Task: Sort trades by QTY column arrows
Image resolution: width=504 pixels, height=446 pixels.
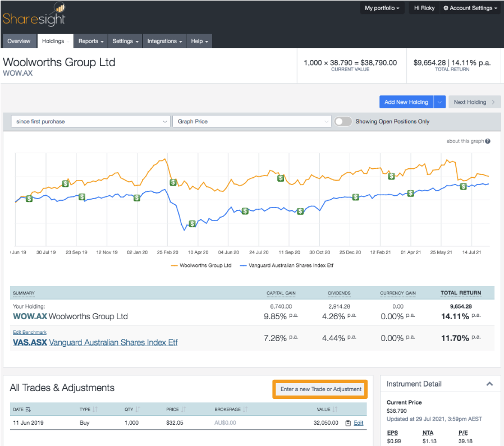Action: pos(138,410)
